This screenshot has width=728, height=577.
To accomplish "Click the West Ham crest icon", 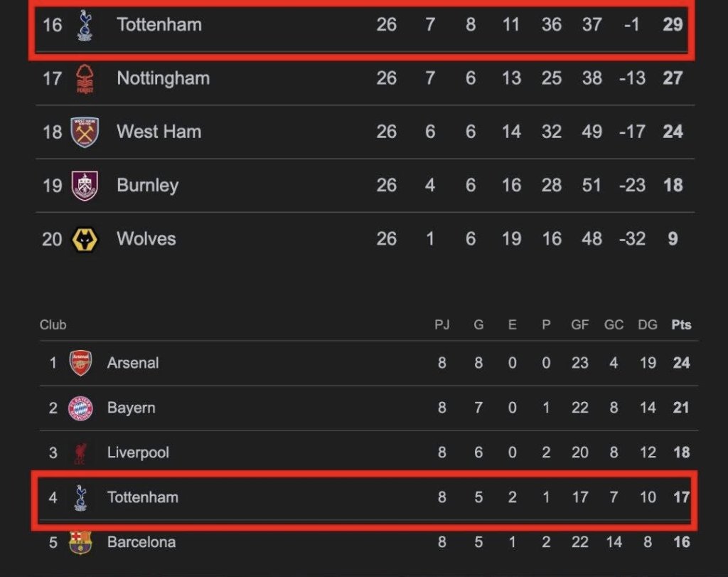I will click(x=85, y=132).
